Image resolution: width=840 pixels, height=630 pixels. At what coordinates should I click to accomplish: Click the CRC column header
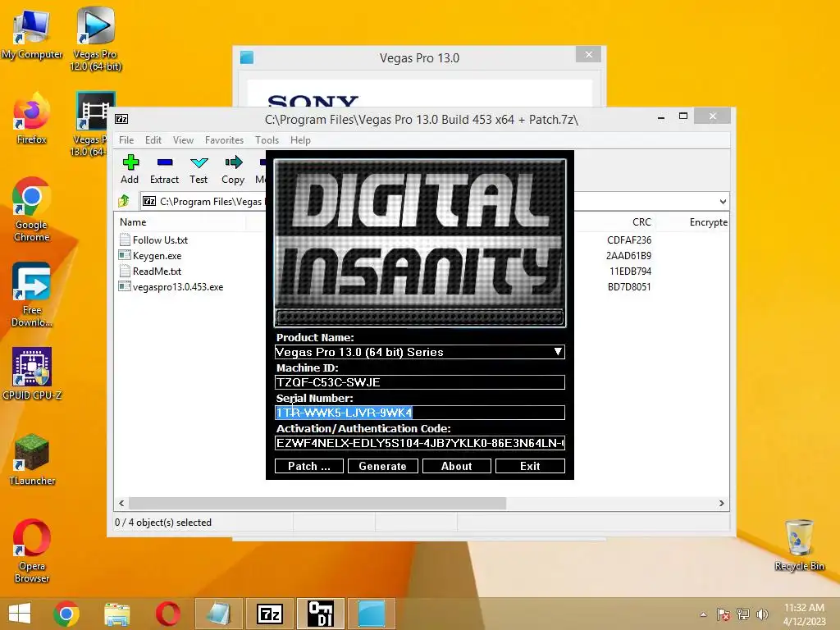coord(641,221)
